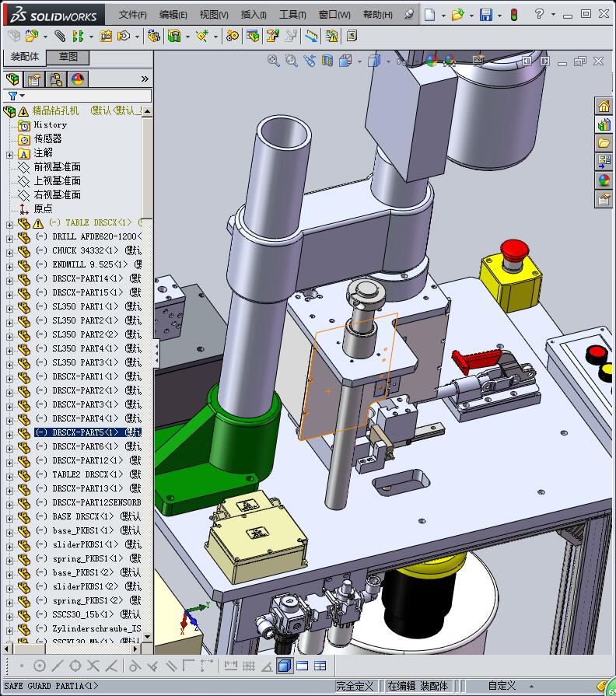Viewport: 616px width, 696px height.
Task: Toggle the tangent snap icon in bottom toolbar
Action: point(135,666)
